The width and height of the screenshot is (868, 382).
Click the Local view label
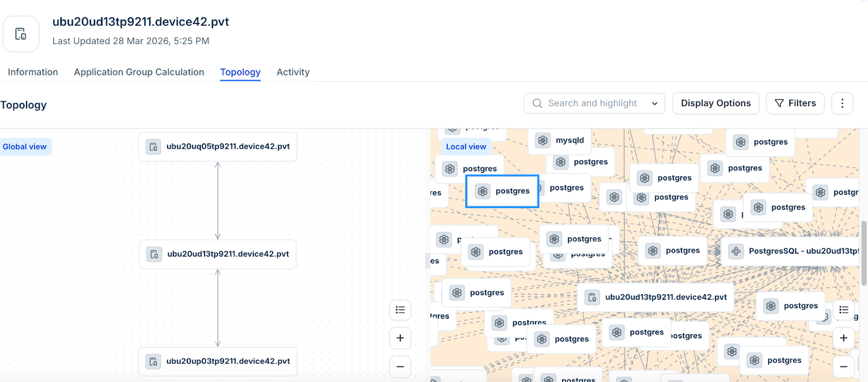click(x=465, y=146)
